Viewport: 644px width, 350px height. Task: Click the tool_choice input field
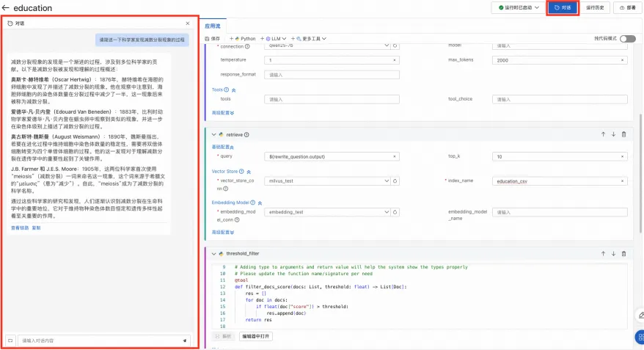pos(560,99)
